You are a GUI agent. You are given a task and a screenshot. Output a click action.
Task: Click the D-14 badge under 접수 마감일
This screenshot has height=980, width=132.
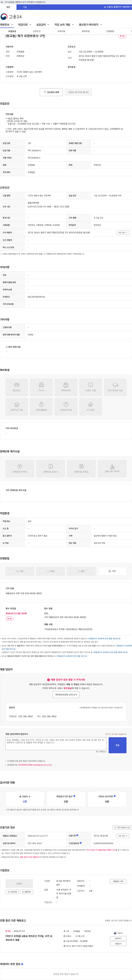(x=9, y=619)
